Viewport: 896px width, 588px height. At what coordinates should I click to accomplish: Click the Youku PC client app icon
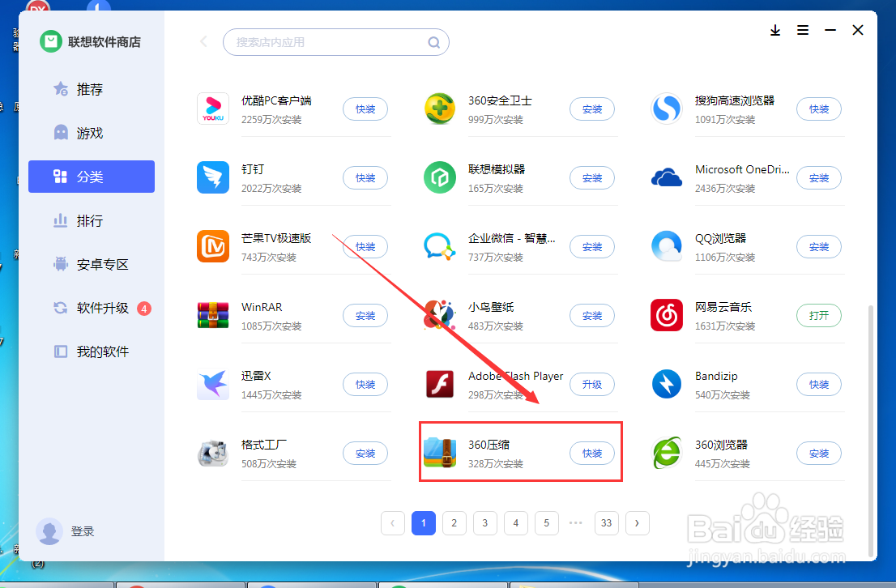coord(213,109)
